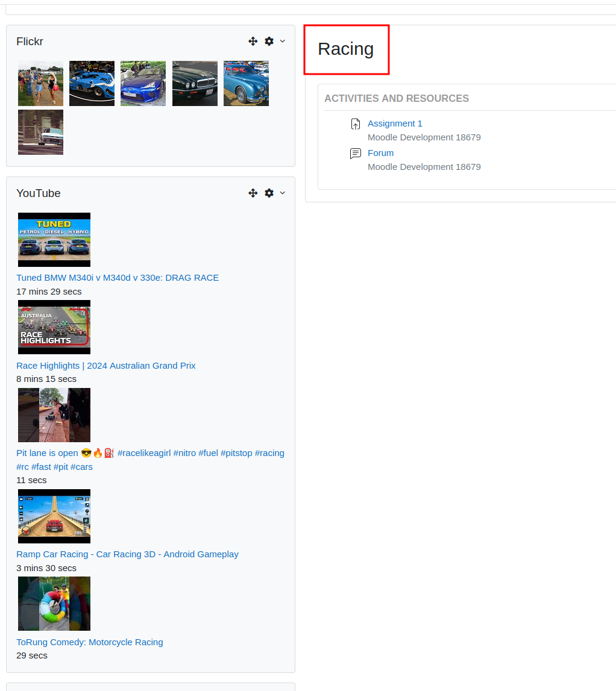Open ToRung Comedy Motorcycle Racing link

pyautogui.click(x=90, y=642)
